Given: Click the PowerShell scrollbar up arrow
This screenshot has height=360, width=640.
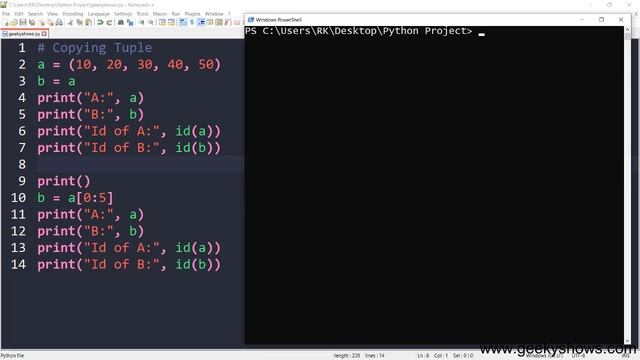Looking at the screenshot, I should [627, 30].
